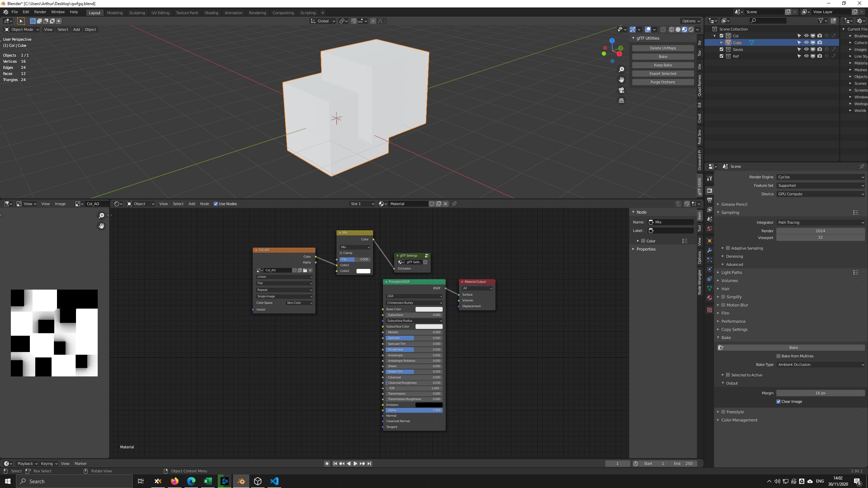Open Mix blend type dropdown in Mix node
The image size is (868, 488).
[x=355, y=247]
